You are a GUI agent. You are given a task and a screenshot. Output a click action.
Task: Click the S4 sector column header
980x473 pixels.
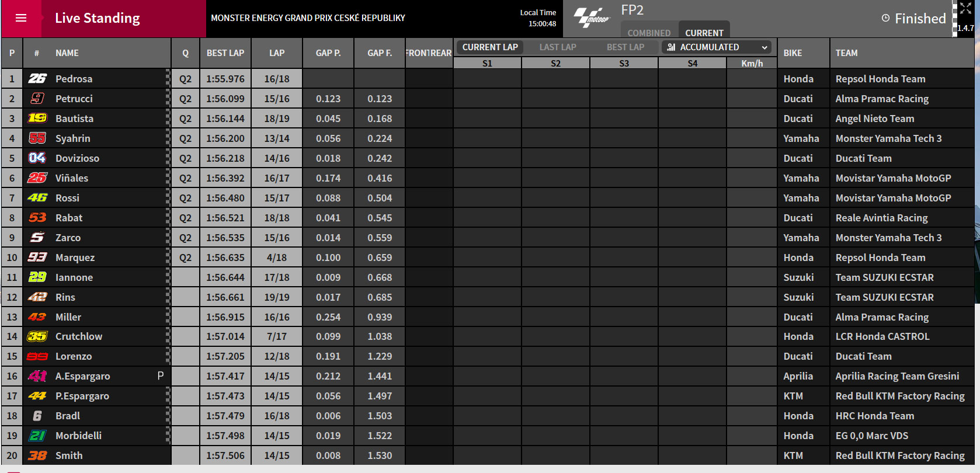pos(693,63)
